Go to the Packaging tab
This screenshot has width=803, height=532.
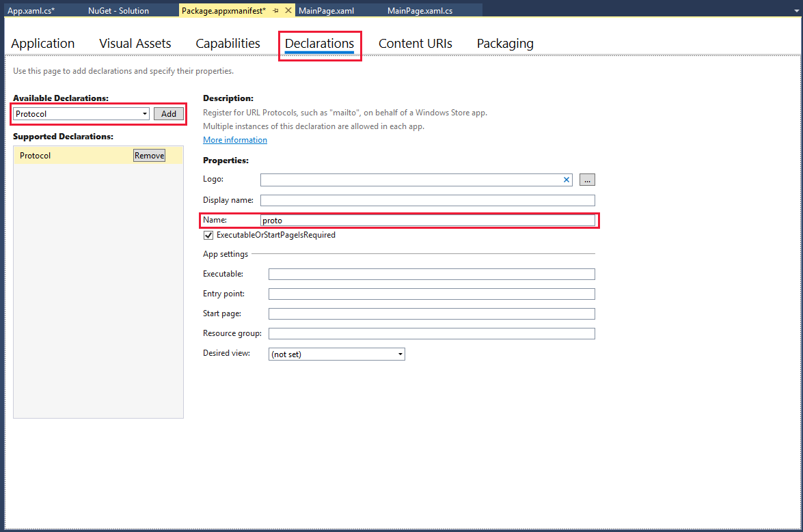(505, 44)
